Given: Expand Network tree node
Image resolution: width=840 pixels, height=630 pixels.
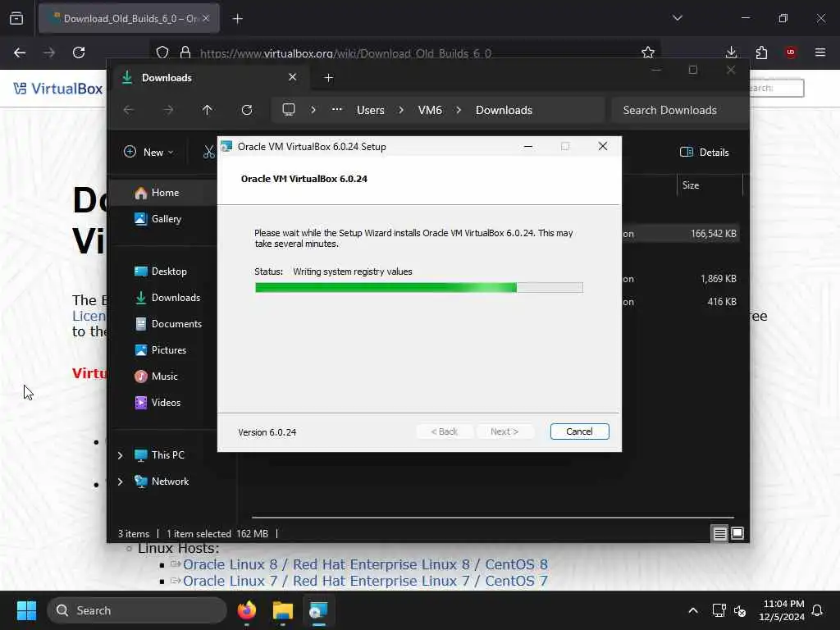Looking at the screenshot, I should [x=120, y=482].
